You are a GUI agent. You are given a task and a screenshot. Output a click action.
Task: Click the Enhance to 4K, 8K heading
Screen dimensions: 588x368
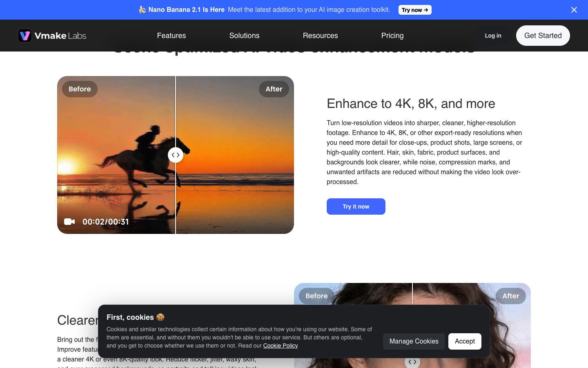click(x=411, y=103)
